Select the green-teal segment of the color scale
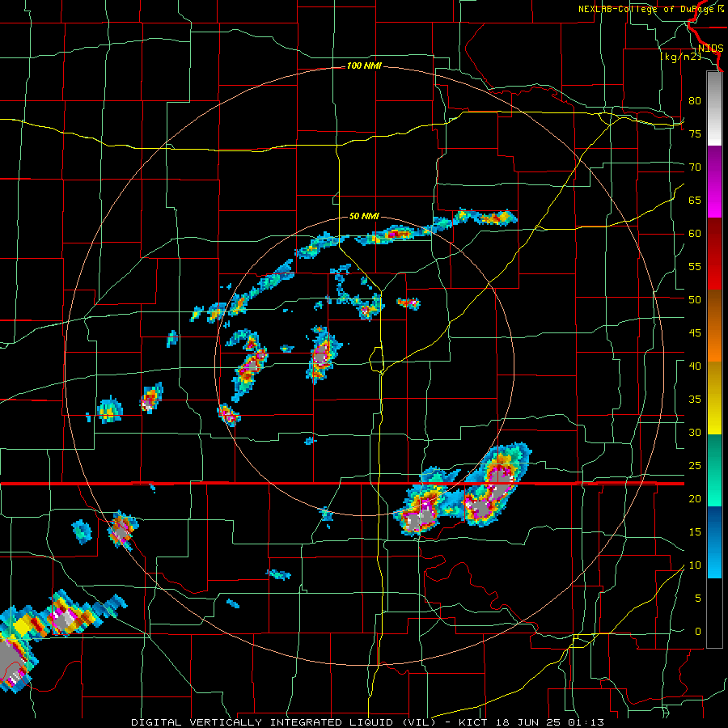Screen dimensions: 728x728 [714, 470]
